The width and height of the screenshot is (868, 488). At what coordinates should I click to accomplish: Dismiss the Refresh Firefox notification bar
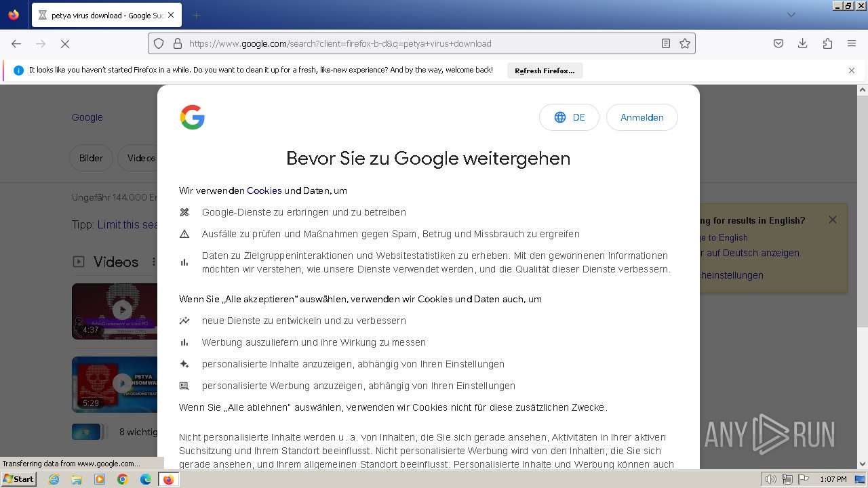point(852,70)
